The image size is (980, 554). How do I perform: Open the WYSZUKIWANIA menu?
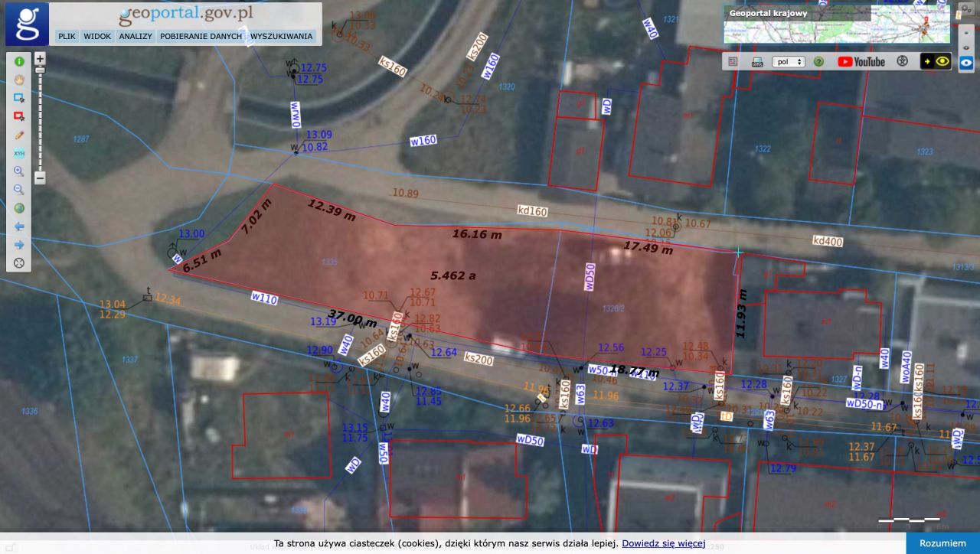click(x=282, y=36)
